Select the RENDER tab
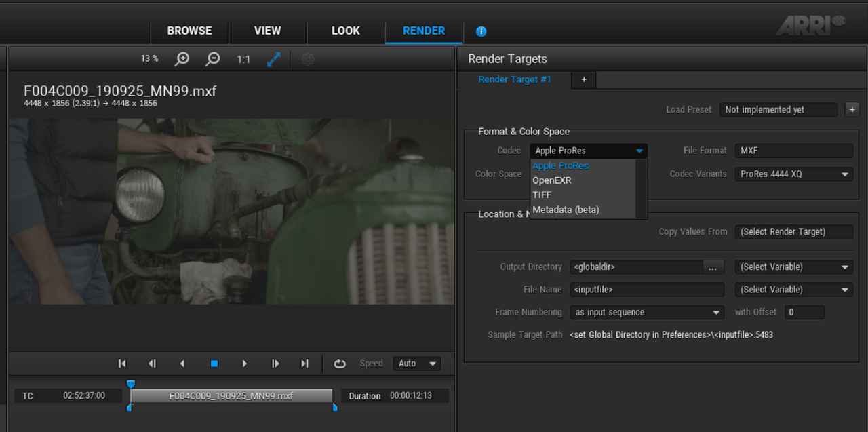Image resolution: width=868 pixels, height=432 pixels. pos(424,31)
